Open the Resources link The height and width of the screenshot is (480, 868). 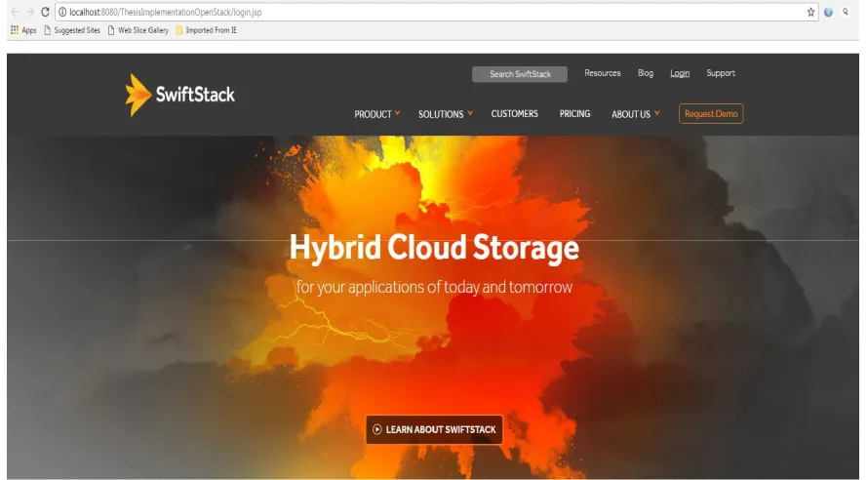click(603, 73)
